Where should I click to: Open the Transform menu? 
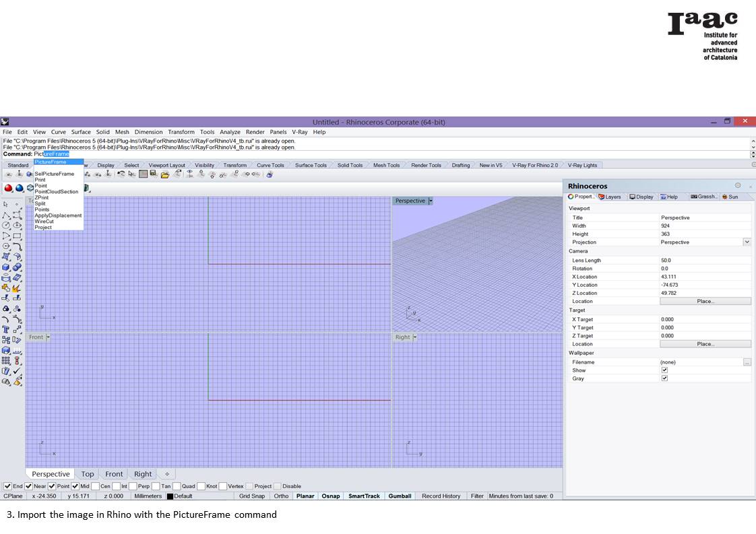[181, 132]
